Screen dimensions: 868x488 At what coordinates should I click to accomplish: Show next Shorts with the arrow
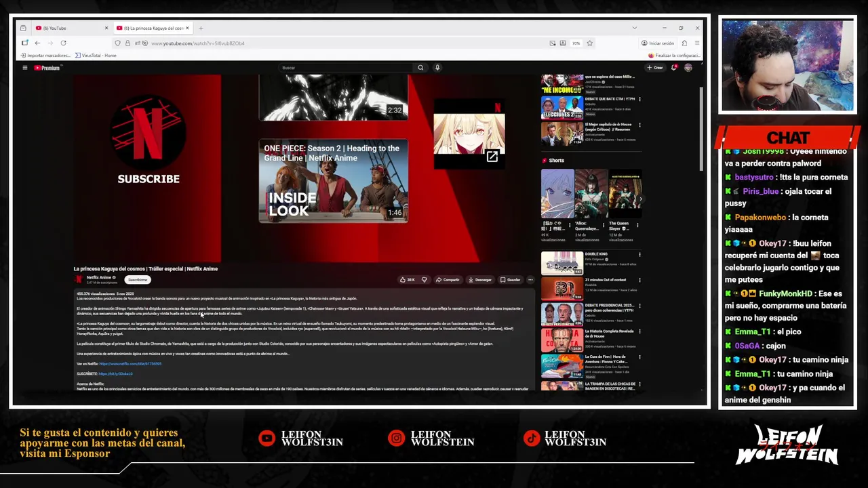(641, 199)
